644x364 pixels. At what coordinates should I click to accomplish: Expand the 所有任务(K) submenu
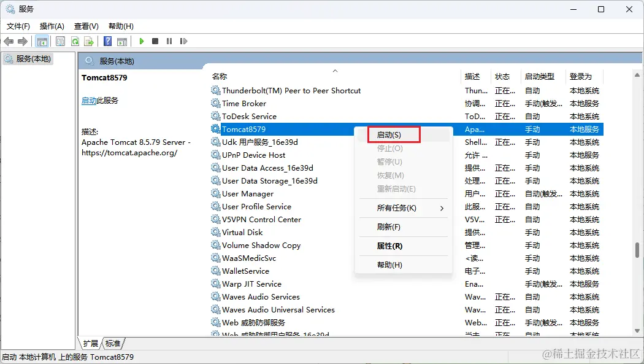pos(404,208)
